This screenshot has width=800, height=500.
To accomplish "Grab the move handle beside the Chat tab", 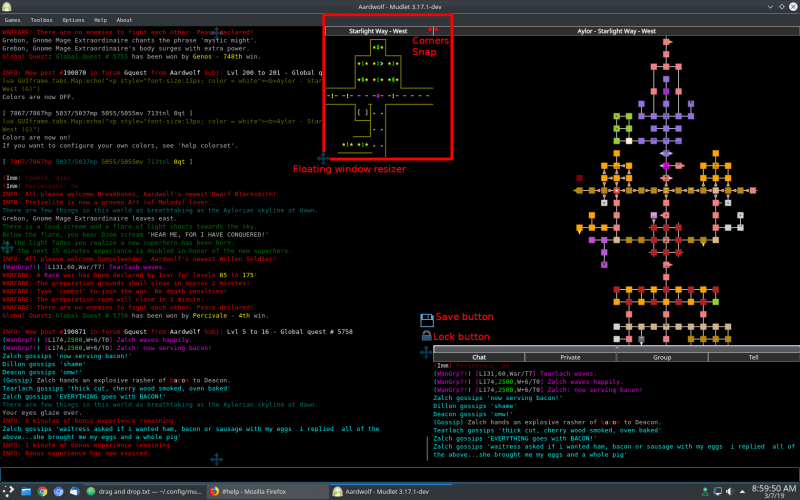I will click(426, 352).
